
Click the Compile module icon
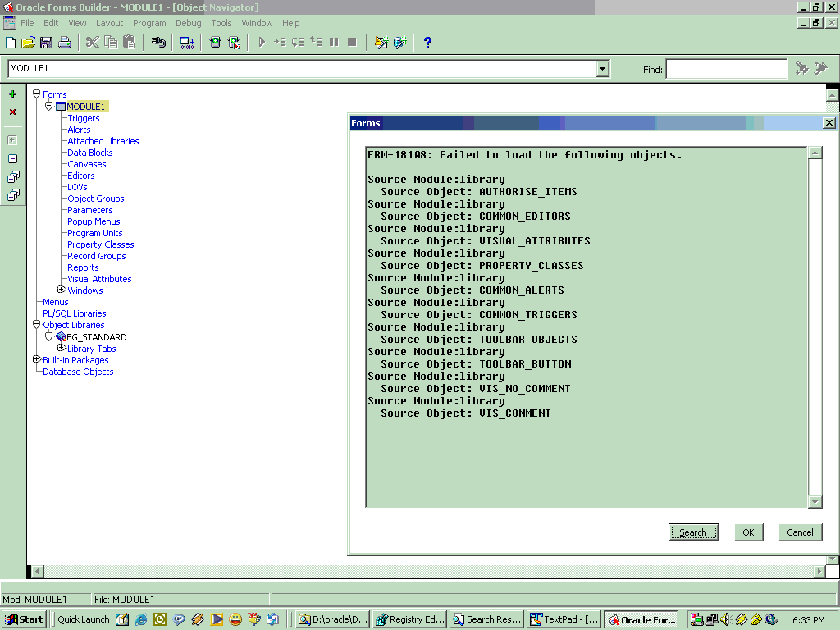187,43
